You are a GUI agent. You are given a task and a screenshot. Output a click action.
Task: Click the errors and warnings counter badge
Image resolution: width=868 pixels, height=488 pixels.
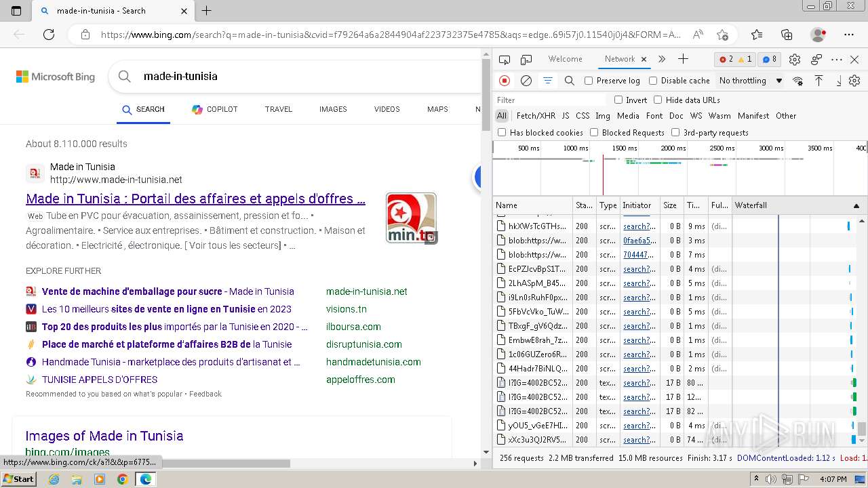coord(735,60)
